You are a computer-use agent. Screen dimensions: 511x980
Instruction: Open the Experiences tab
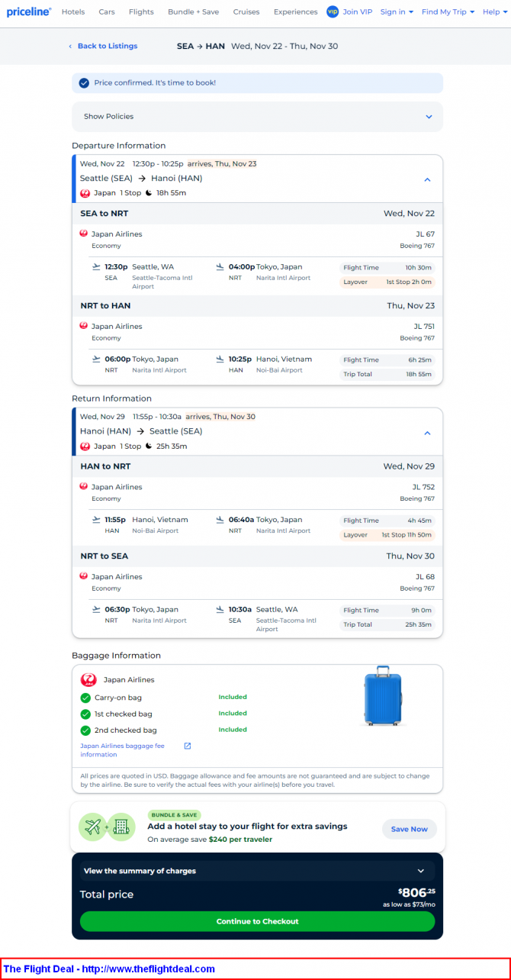pyautogui.click(x=296, y=11)
